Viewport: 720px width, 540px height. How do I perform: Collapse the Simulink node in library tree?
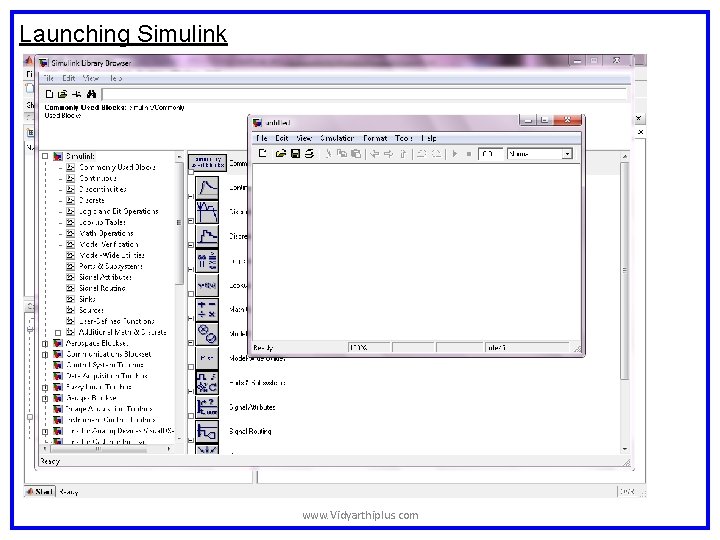[x=45, y=156]
